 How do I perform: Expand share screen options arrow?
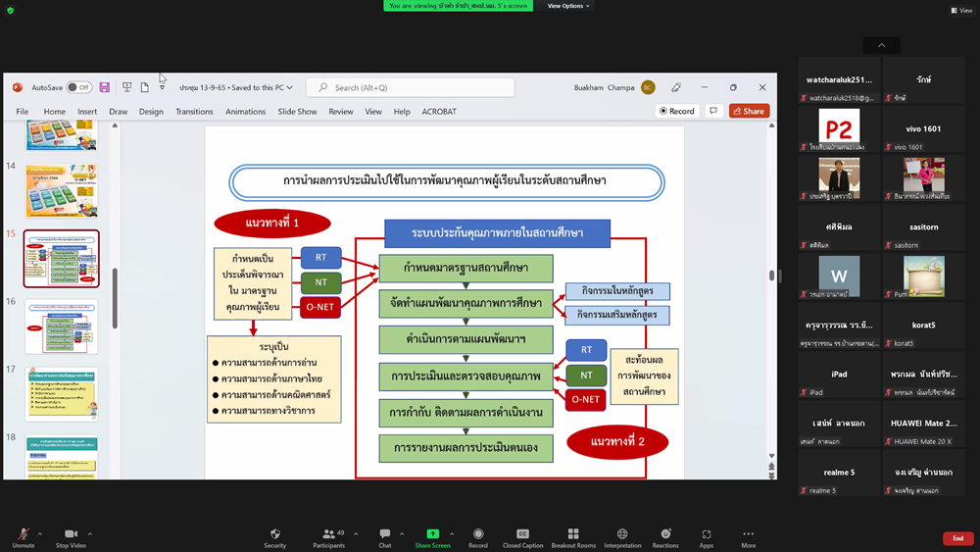coord(452,534)
